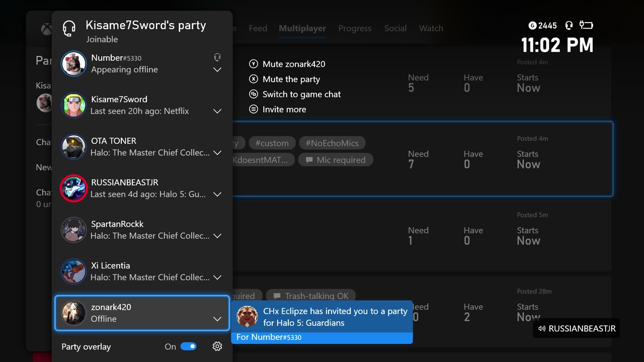Expand options for OTA TONER
The width and height of the screenshot is (644, 362).
point(217,153)
